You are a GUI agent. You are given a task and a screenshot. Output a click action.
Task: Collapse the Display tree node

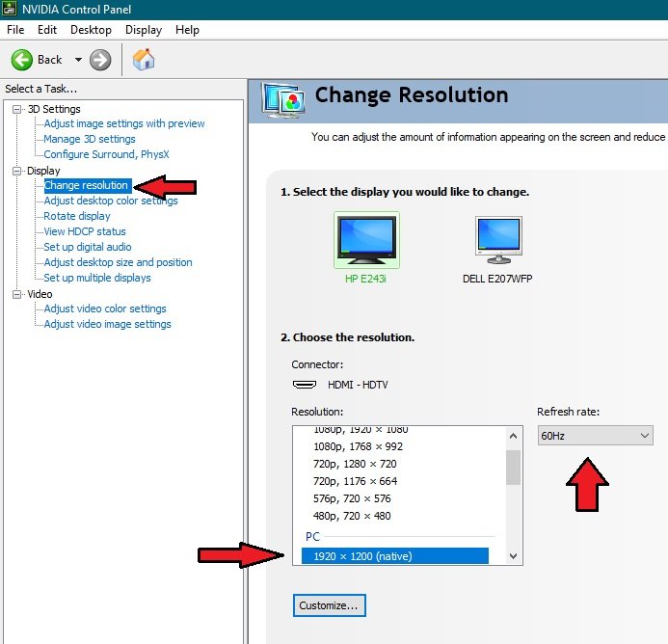[x=16, y=171]
